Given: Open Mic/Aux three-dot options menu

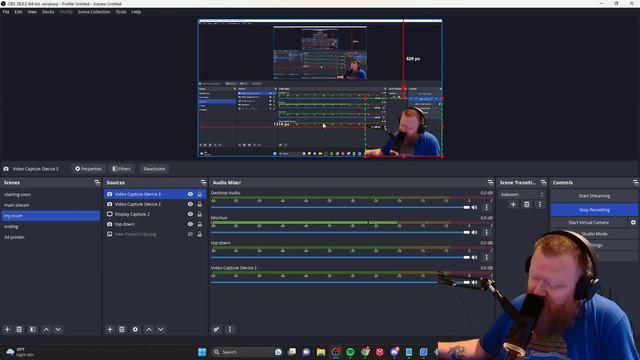Looking at the screenshot, I should tap(486, 232).
